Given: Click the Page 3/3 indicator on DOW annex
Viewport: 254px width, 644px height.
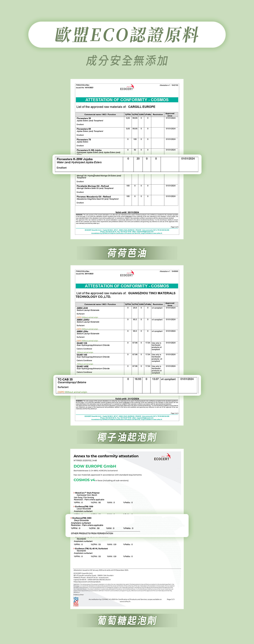Looking at the screenshot, I should pos(171,599).
